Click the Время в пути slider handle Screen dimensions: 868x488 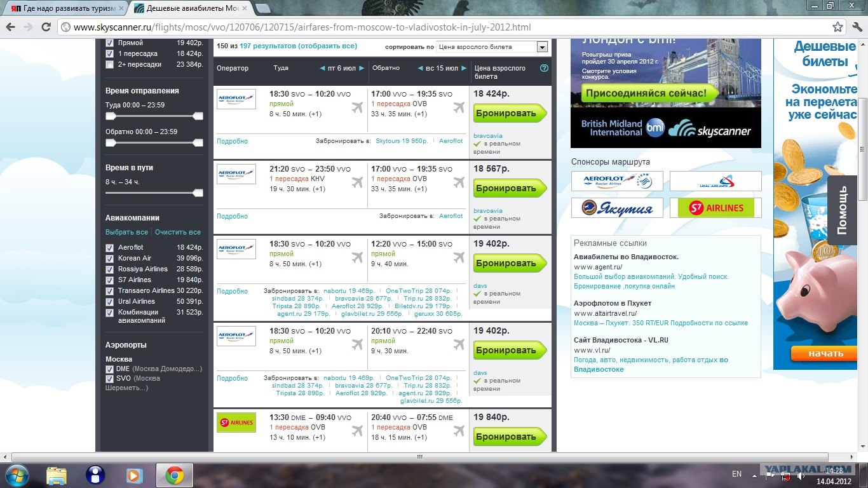point(198,193)
